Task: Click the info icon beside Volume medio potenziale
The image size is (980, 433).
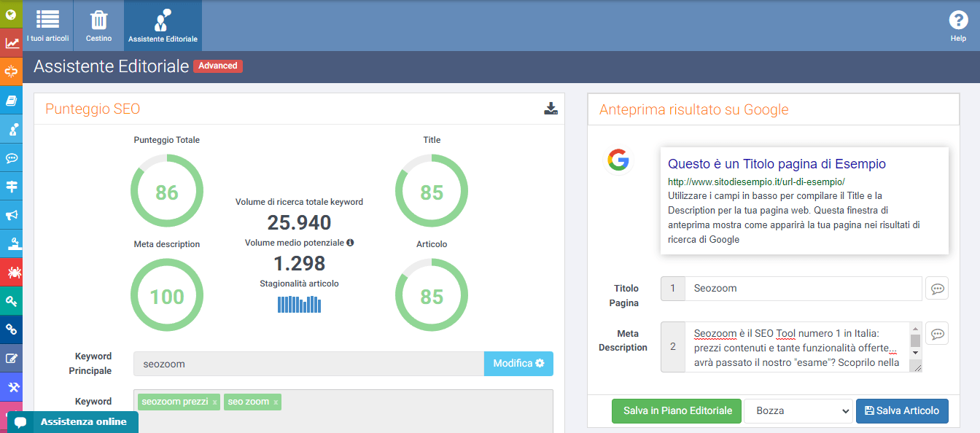Action: tap(350, 242)
